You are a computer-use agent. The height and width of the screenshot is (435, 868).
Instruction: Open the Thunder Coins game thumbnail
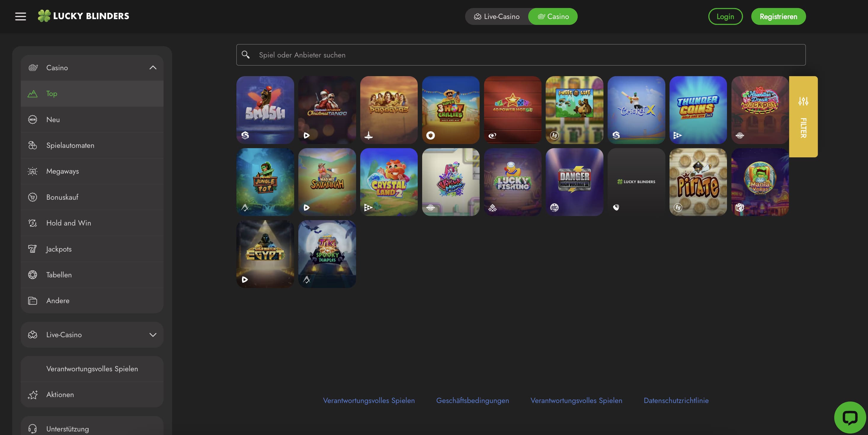point(698,110)
